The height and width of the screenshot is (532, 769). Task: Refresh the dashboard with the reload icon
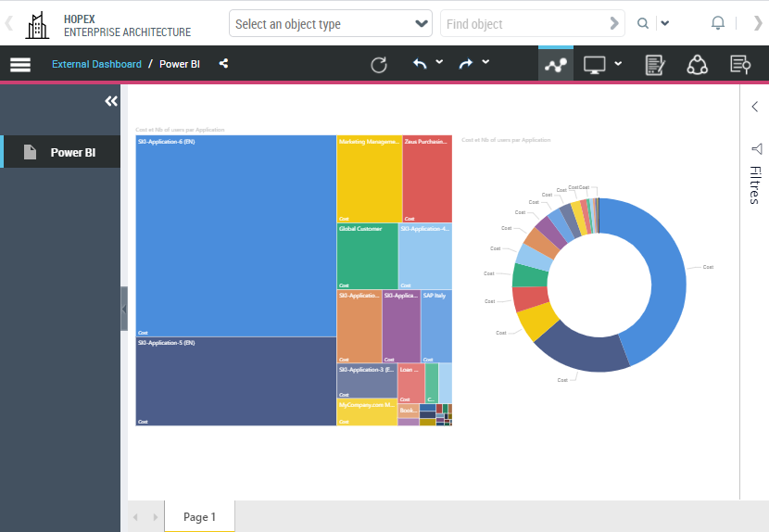click(379, 64)
